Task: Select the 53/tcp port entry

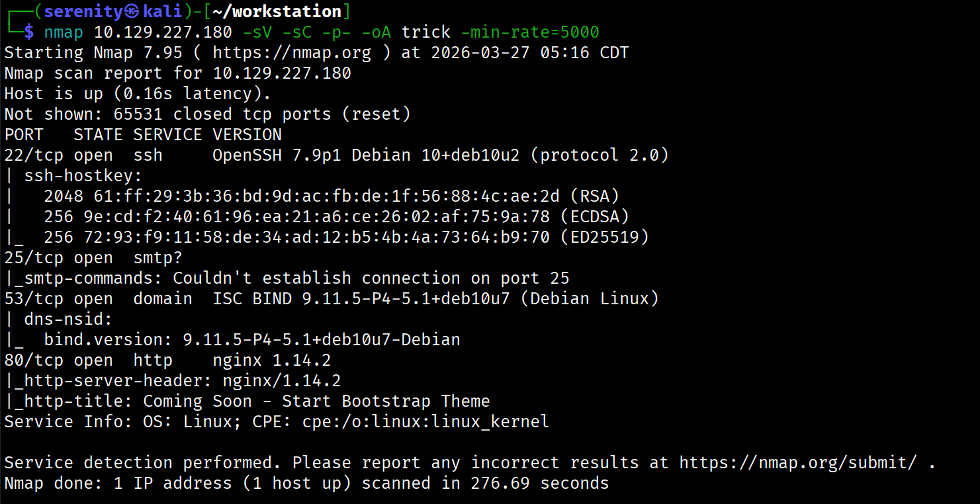Action: 34,298
